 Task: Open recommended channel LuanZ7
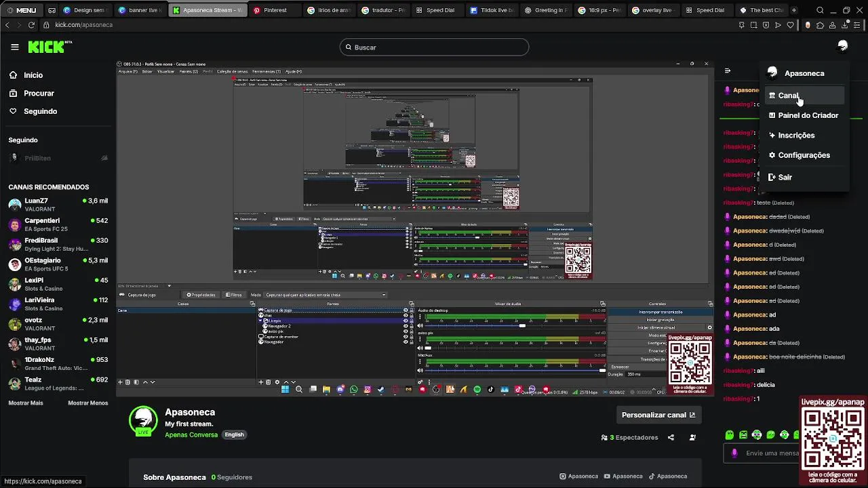click(x=58, y=205)
